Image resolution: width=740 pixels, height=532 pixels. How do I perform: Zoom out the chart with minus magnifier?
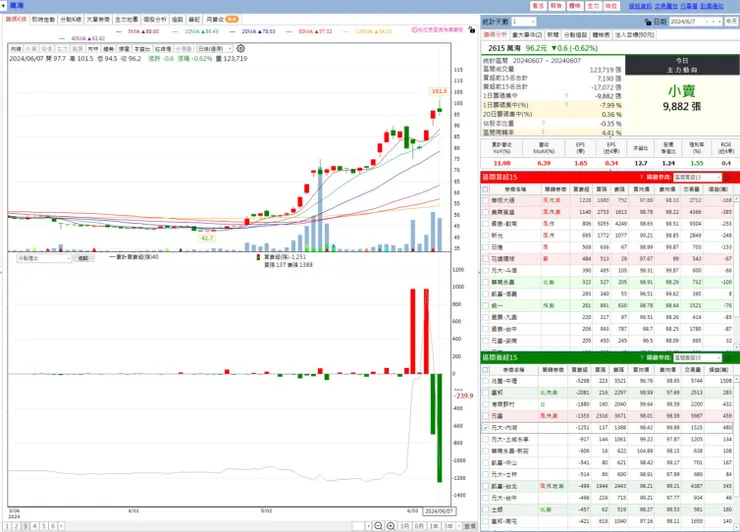coord(378,526)
